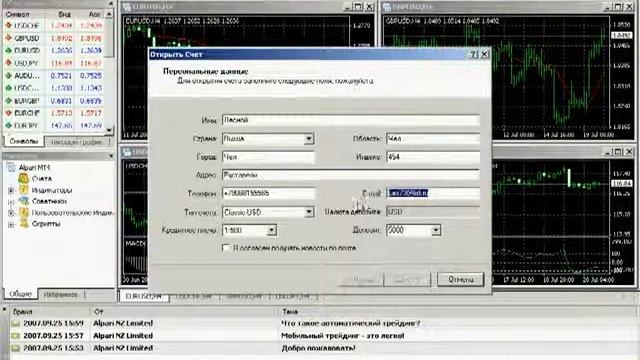Click into the Имя name field
The image size is (640, 360).
coord(351,120)
